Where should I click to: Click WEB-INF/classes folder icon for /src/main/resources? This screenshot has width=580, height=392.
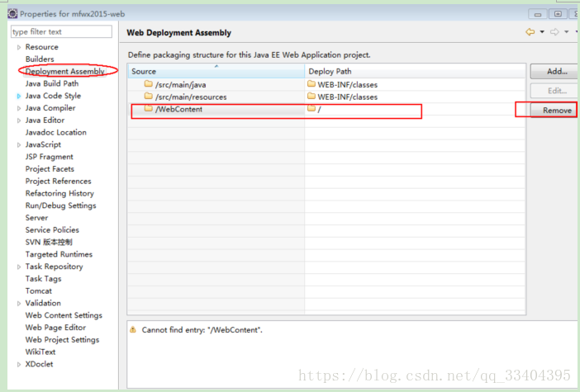click(311, 96)
